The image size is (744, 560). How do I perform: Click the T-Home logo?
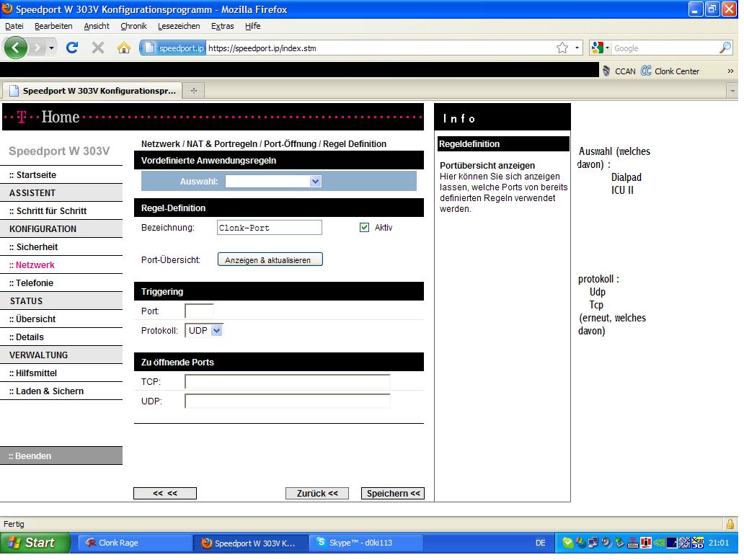click(49, 117)
